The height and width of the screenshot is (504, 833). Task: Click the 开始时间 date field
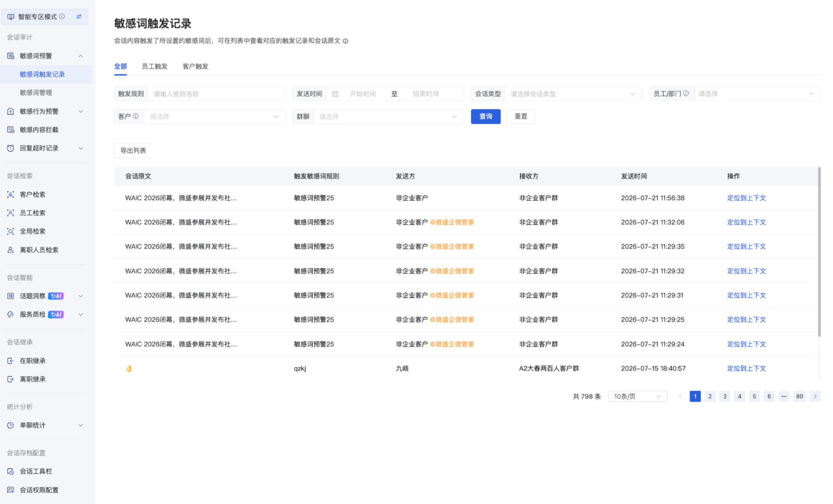(x=363, y=94)
